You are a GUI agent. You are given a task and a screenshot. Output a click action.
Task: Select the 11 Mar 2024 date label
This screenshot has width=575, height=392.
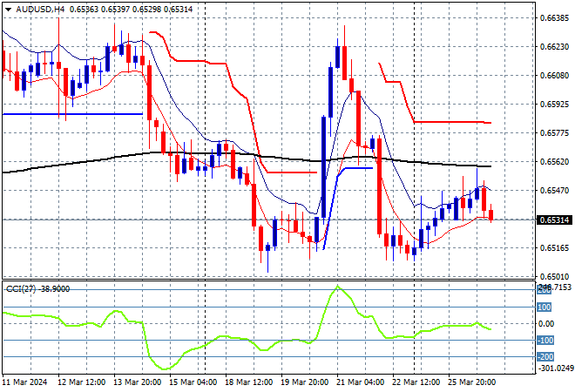25,382
